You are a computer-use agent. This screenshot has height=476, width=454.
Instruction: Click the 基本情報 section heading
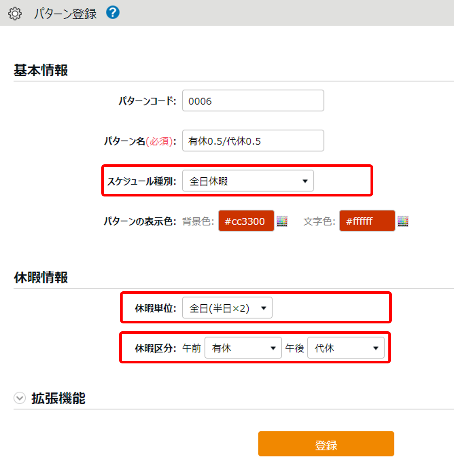click(41, 70)
